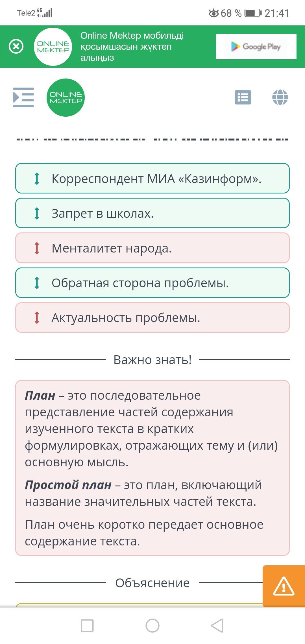Image resolution: width=305 pixels, height=644 pixels.
Task: Select the «Запрет в школах» item
Action: click(x=152, y=213)
